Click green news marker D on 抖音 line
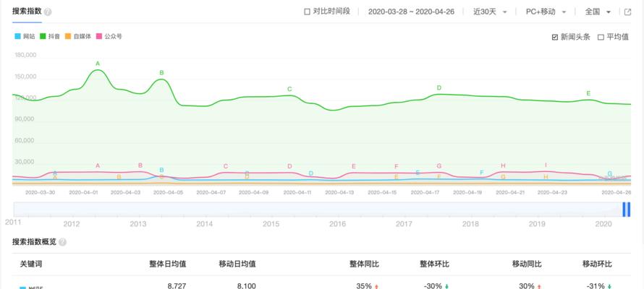This screenshot has width=644, height=289. click(439, 88)
